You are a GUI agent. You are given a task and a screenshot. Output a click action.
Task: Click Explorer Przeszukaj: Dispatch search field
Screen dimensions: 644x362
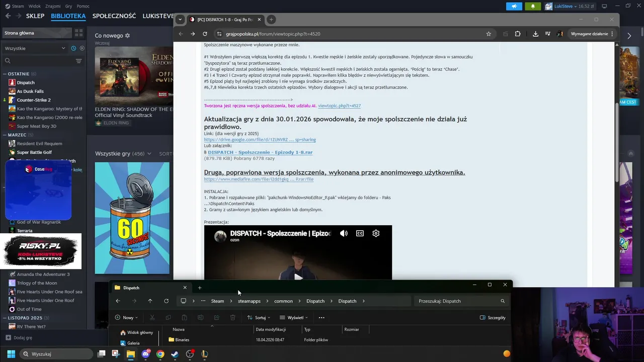pos(462,301)
